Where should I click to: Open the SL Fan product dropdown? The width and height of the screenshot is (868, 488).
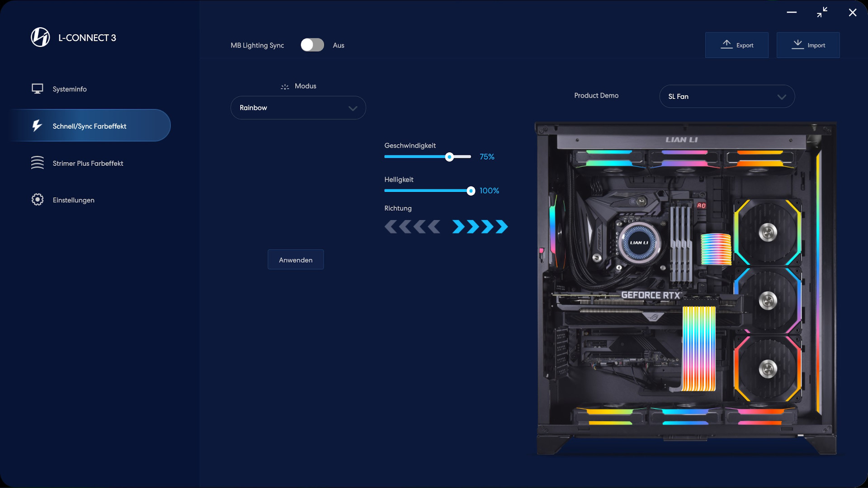(727, 96)
